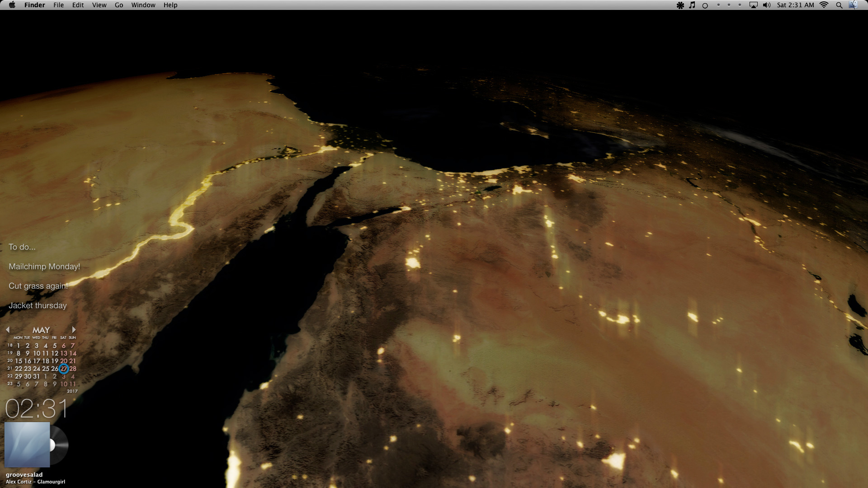Advance calendar to next month
Viewport: 868px width, 488px height.
[x=74, y=330]
